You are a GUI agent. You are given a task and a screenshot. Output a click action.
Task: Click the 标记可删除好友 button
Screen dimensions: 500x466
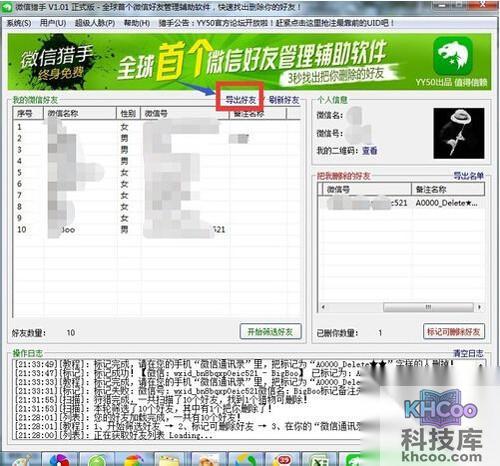click(x=454, y=332)
